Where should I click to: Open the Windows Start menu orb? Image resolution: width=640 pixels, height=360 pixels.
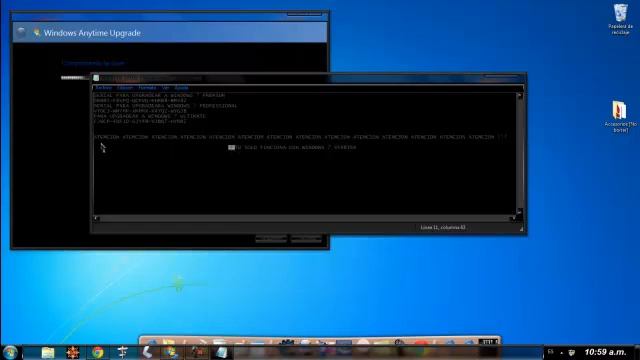[x=10, y=352]
